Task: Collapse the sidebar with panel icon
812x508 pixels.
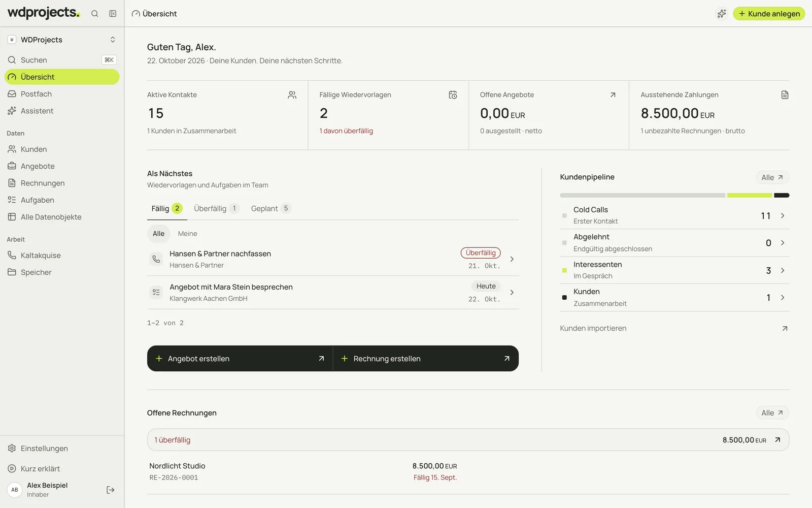Action: 113,14
